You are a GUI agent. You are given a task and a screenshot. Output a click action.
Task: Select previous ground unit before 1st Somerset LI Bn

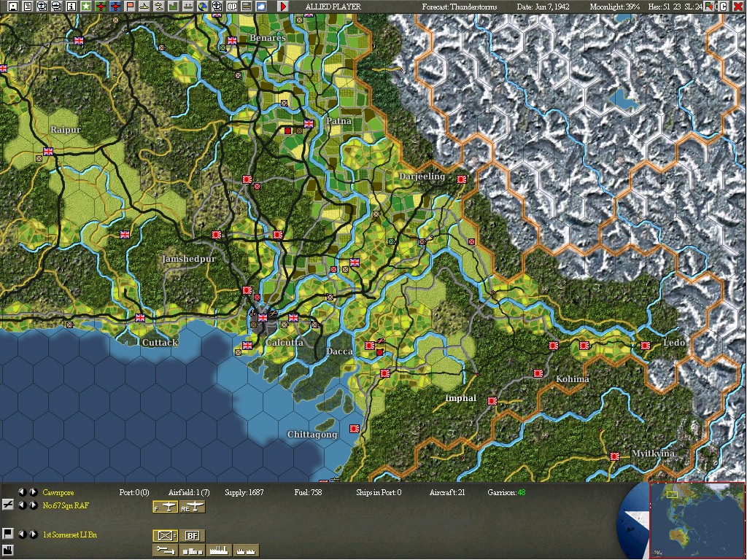22,534
